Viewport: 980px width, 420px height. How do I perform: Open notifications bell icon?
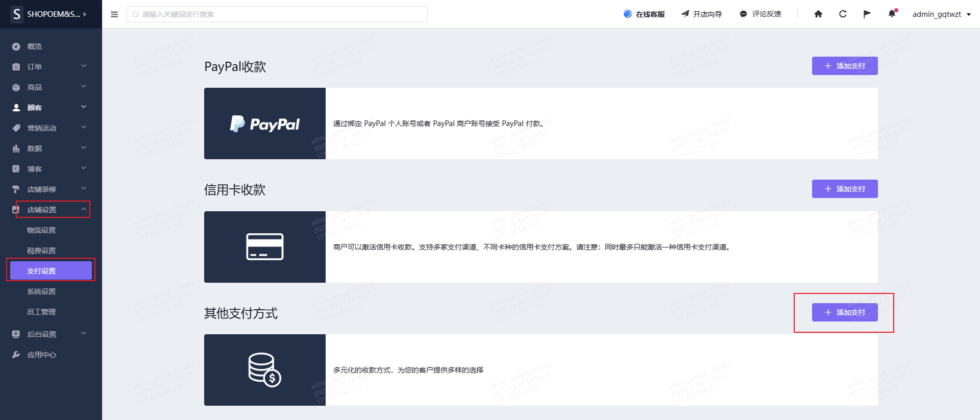point(892,14)
